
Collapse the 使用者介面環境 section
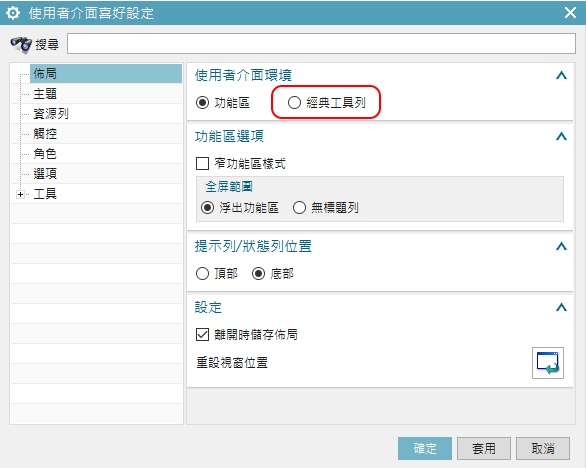(x=561, y=76)
